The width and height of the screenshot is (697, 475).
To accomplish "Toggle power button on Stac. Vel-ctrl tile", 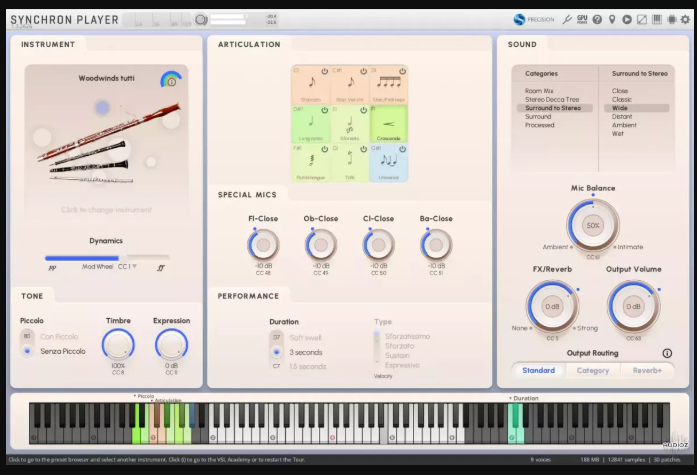I will pyautogui.click(x=363, y=71).
